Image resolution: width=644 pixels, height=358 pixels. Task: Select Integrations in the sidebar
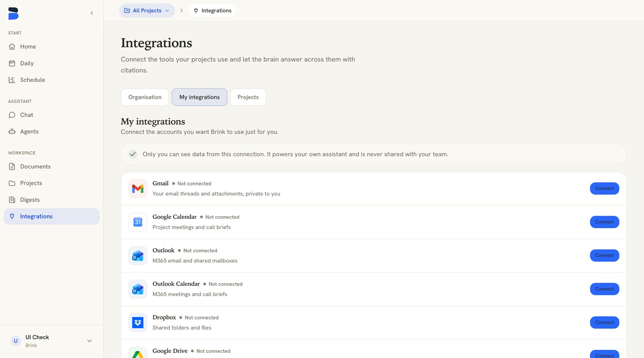(52, 216)
